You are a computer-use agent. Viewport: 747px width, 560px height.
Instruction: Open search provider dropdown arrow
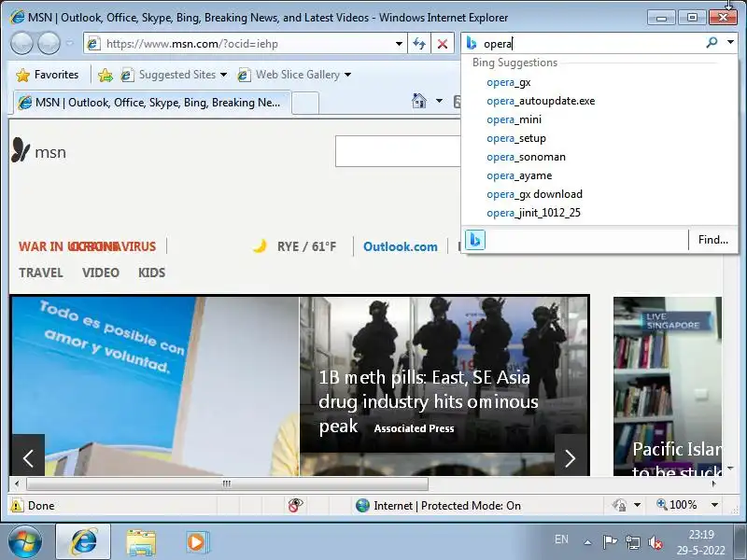(730, 42)
